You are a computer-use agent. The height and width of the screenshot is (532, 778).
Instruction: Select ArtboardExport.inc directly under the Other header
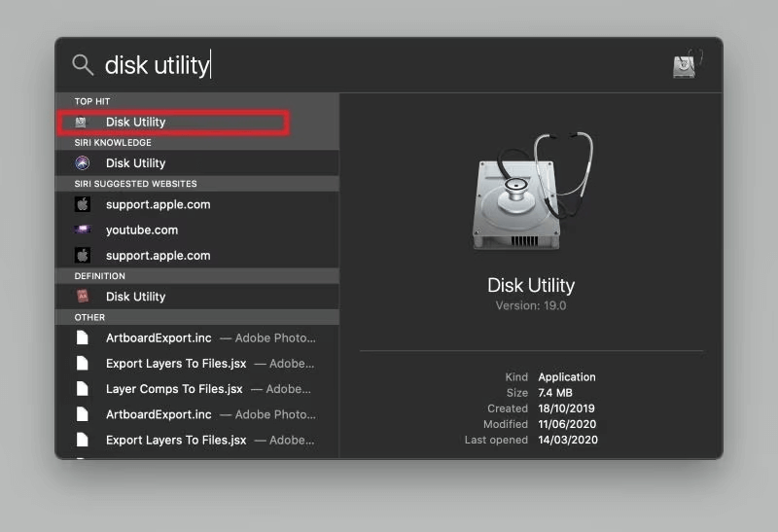[x=159, y=338]
